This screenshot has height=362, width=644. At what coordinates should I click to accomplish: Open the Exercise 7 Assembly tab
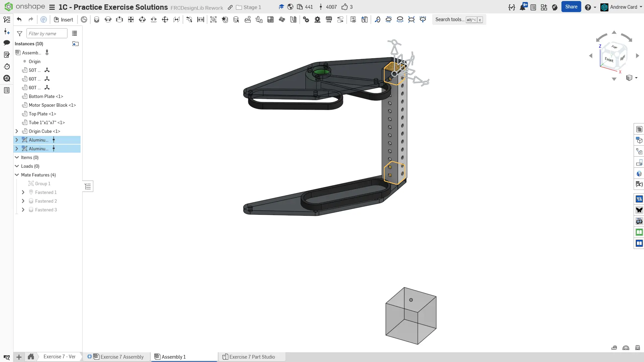(121, 357)
